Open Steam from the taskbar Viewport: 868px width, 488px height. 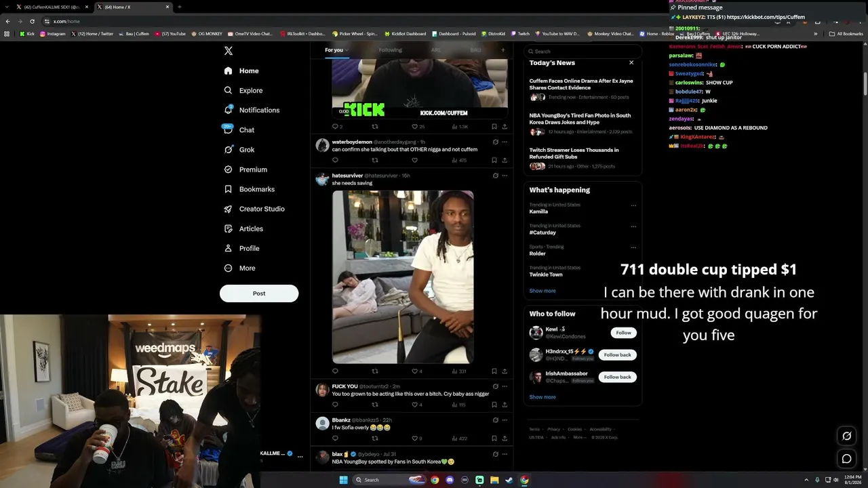point(509,480)
